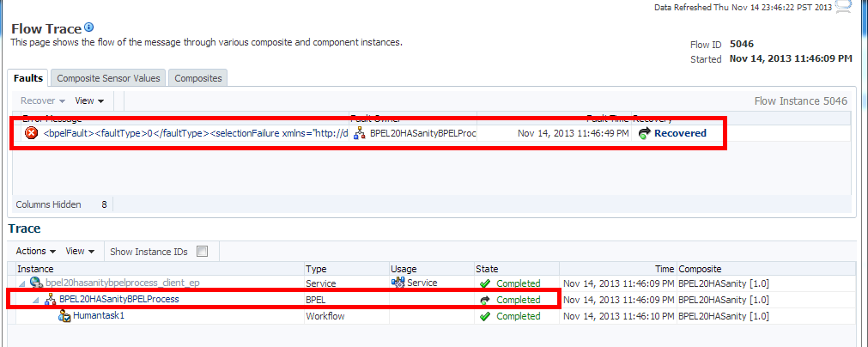868x347 pixels.
Task: Open the Recover dropdown menu
Action: pyautogui.click(x=43, y=100)
